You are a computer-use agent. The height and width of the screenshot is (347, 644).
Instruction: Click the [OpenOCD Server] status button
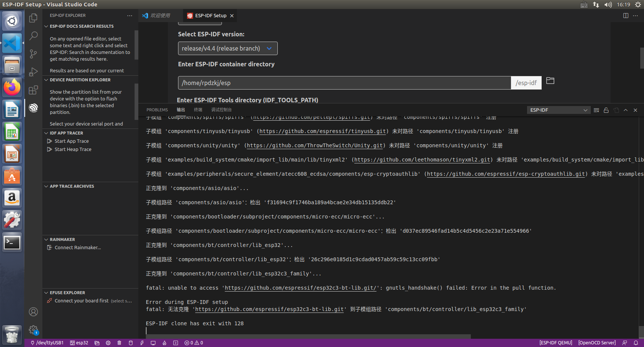(x=597, y=343)
